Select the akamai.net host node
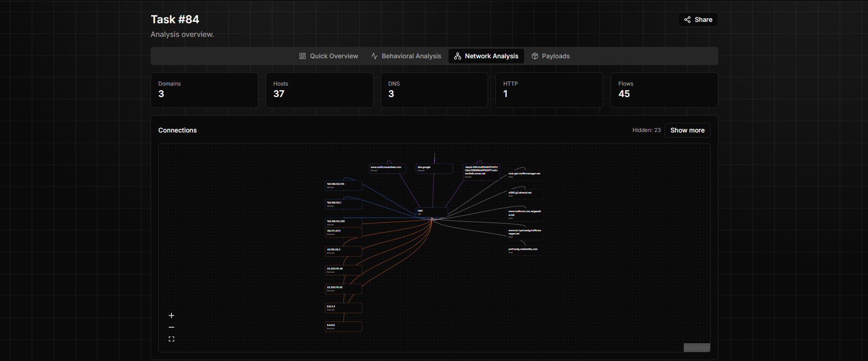 tap(525, 194)
